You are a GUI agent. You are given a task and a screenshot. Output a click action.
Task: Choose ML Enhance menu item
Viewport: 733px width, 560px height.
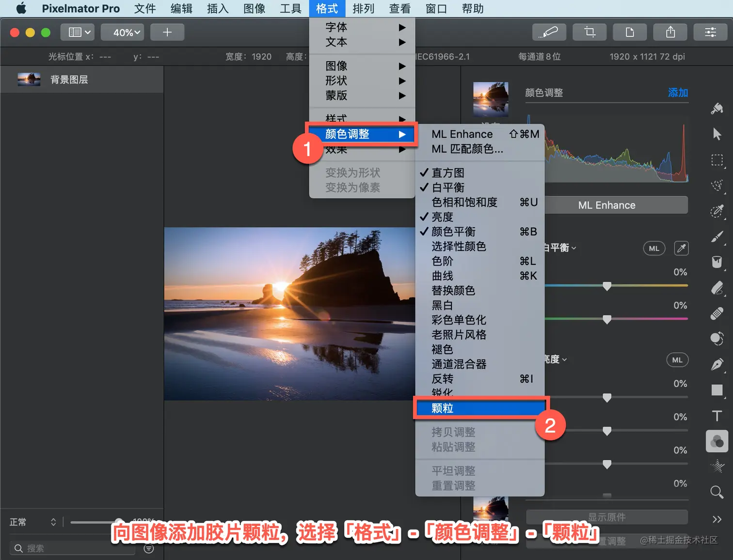point(480,134)
